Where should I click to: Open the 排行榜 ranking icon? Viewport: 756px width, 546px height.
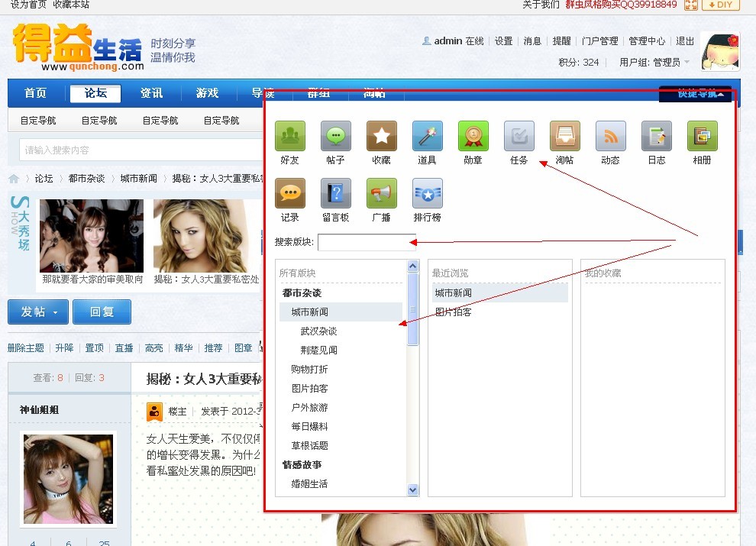(427, 193)
